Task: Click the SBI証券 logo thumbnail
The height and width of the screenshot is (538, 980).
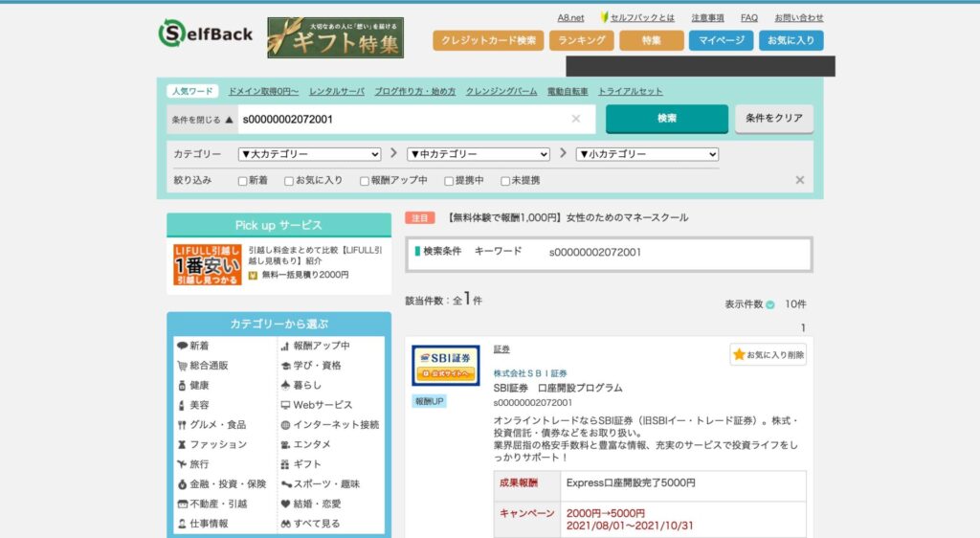Action: coord(446,365)
